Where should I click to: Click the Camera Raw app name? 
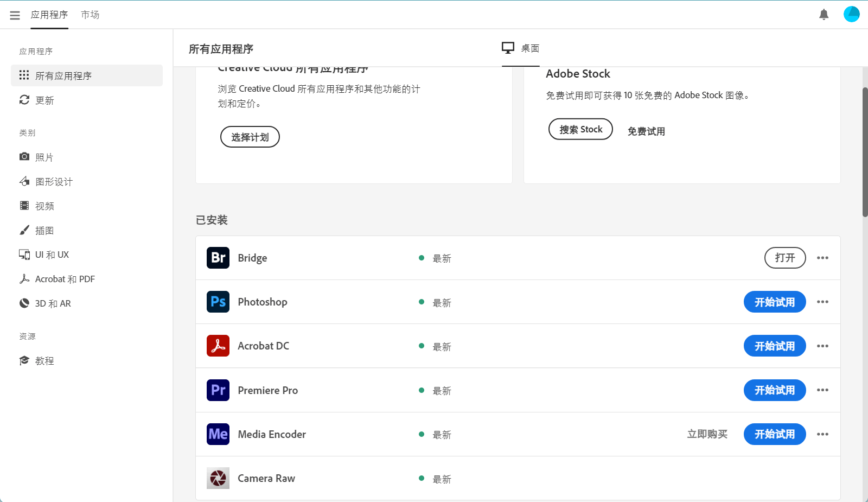pos(266,478)
